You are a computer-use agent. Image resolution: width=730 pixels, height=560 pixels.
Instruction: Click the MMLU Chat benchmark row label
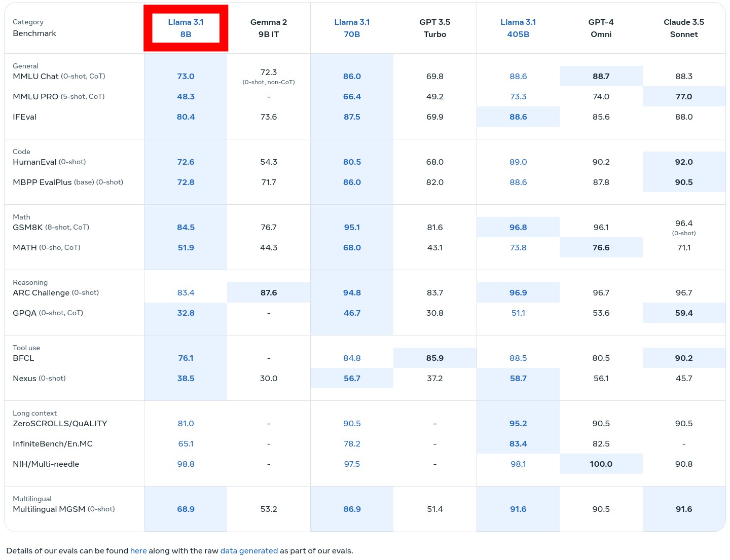pyautogui.click(x=59, y=76)
